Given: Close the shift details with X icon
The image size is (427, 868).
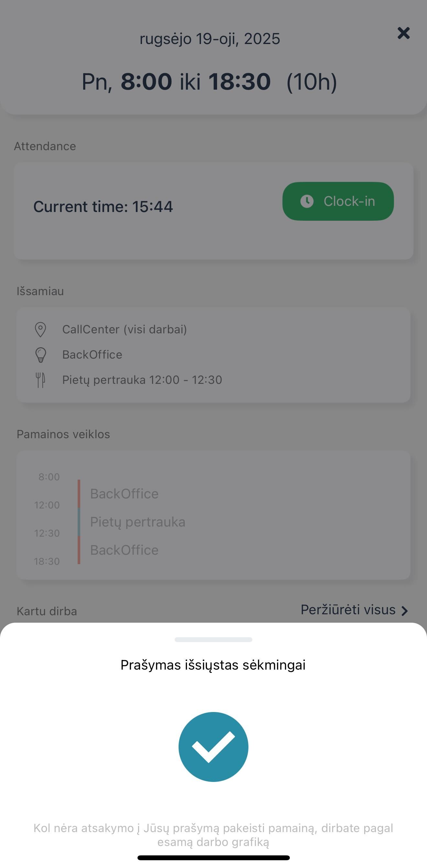Looking at the screenshot, I should 403,33.
